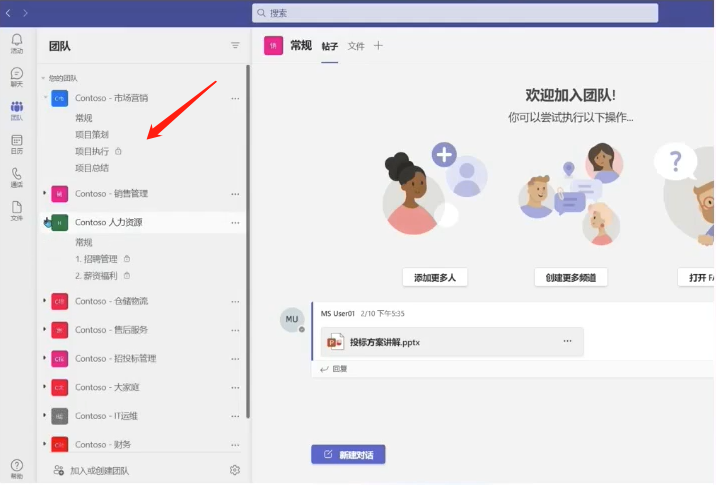
Task: Click the MS User01 sender name
Action: pyautogui.click(x=337, y=314)
